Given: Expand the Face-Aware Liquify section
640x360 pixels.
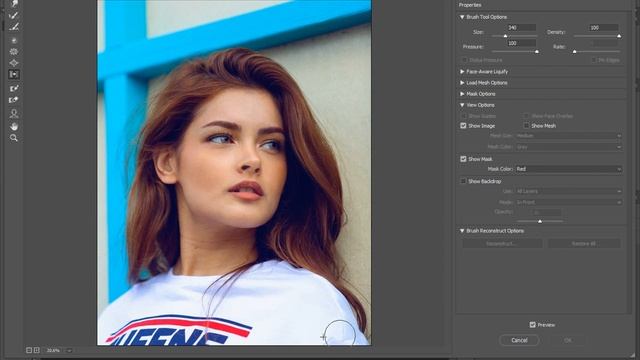Looking at the screenshot, I should 462,71.
